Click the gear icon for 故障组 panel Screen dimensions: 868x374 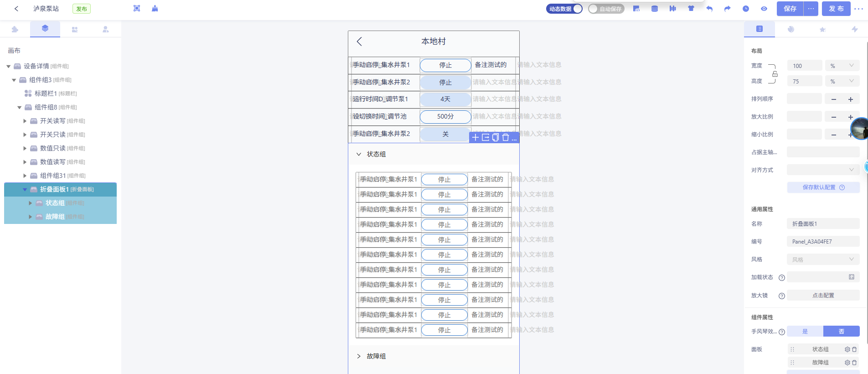847,363
